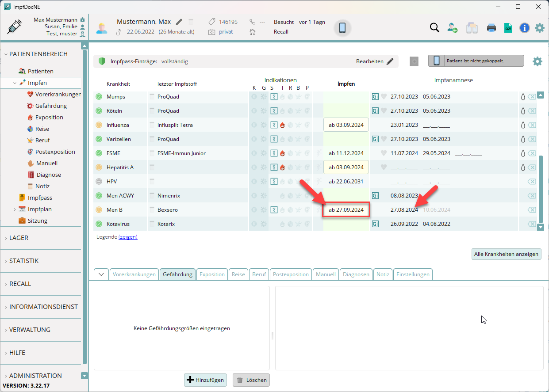The height and width of the screenshot is (392, 549).
Task: Click the Notiz notepad icon in sidebar
Action: 30,186
